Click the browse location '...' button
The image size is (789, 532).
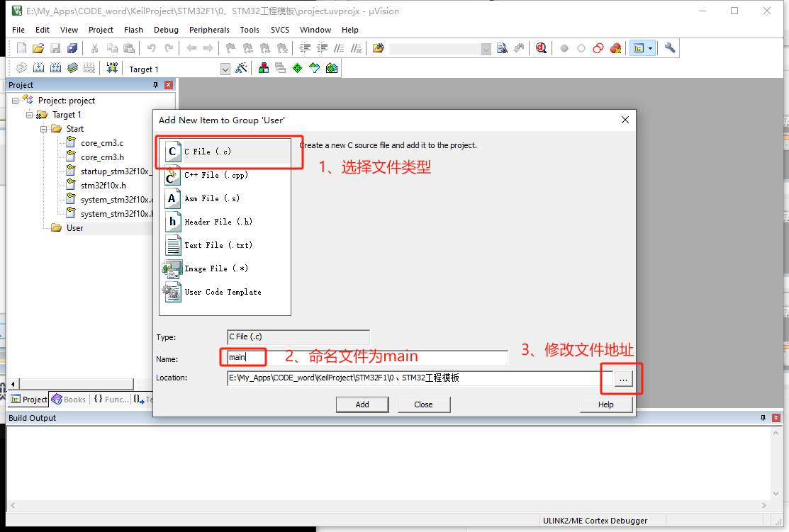coord(623,379)
